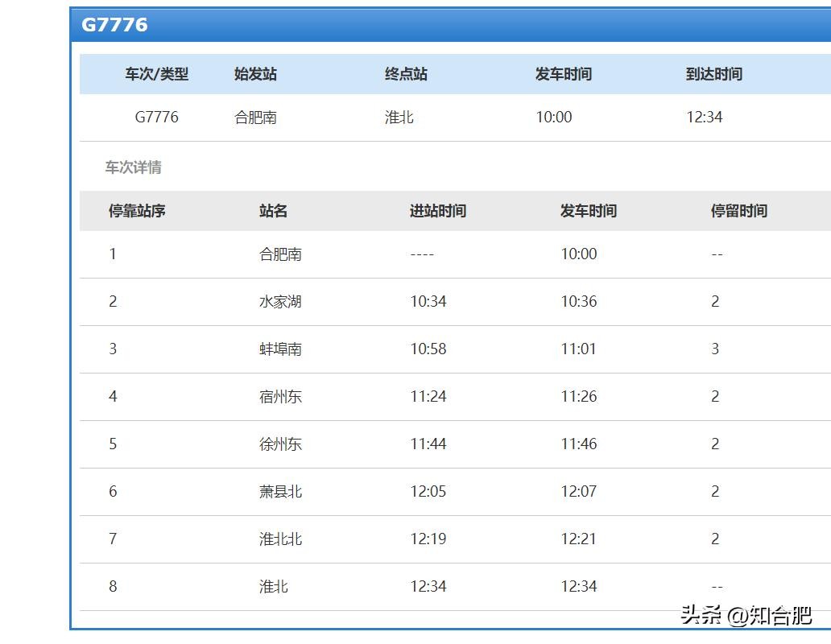
Task: Select the 停留时间 column header
Action: (738, 211)
